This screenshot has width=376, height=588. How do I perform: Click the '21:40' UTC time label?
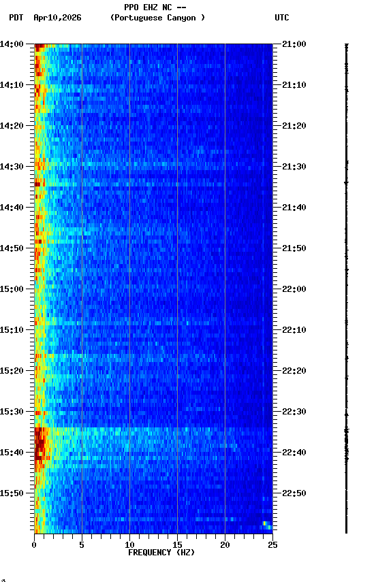coord(294,208)
